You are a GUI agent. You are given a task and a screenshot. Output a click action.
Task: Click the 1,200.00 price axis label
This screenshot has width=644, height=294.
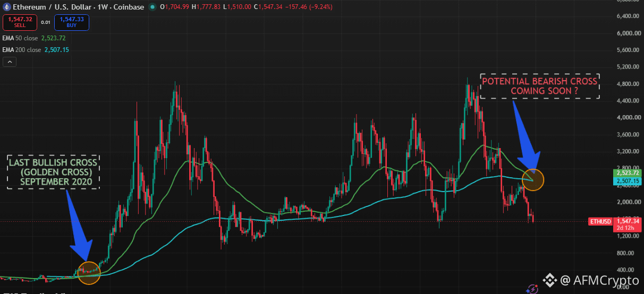click(x=627, y=236)
